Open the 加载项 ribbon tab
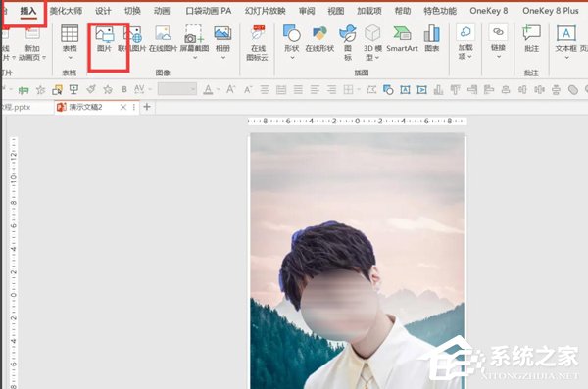The image size is (588, 389). coord(369,11)
